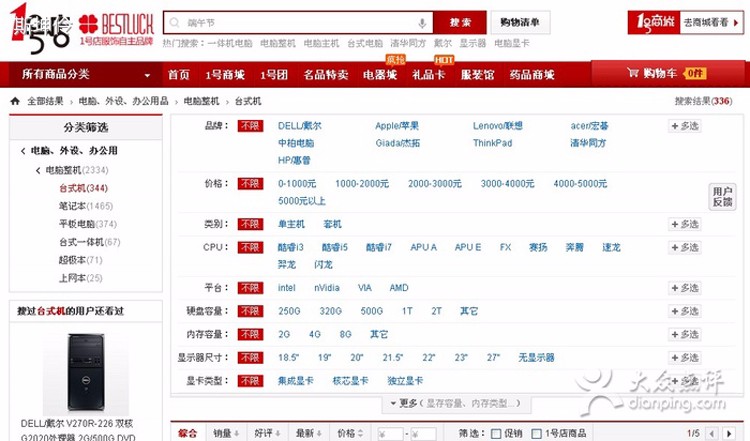Select 台式一体机 category in sidebar
The height and width of the screenshot is (441, 750).
point(89,242)
